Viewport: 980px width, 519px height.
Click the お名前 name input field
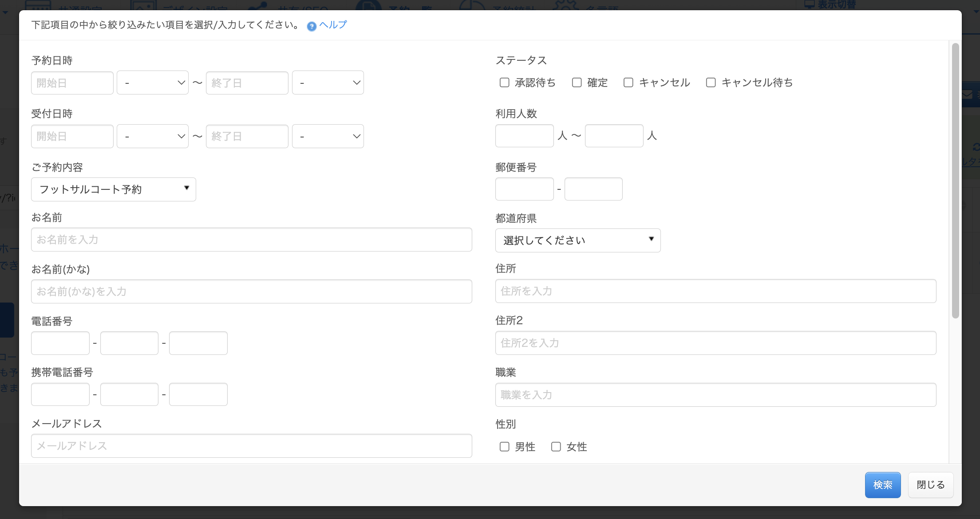click(251, 240)
